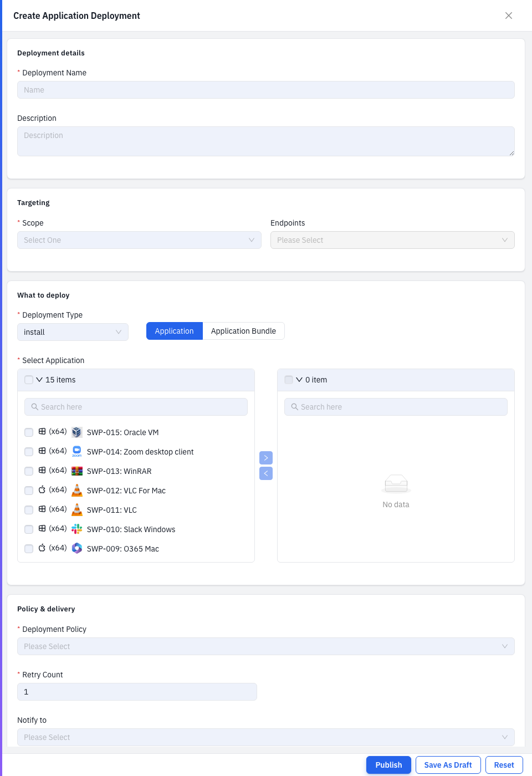This screenshot has width=532, height=776.
Task: Focus right list Search here box
Action: click(396, 407)
